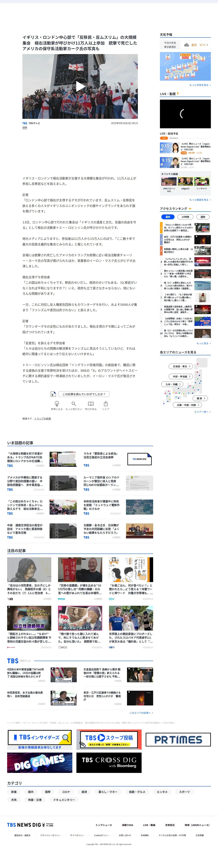Click the lightning icon beside LIVE・動画 heading
Viewport: 218px width, 868px height.
pyautogui.click(x=178, y=94)
